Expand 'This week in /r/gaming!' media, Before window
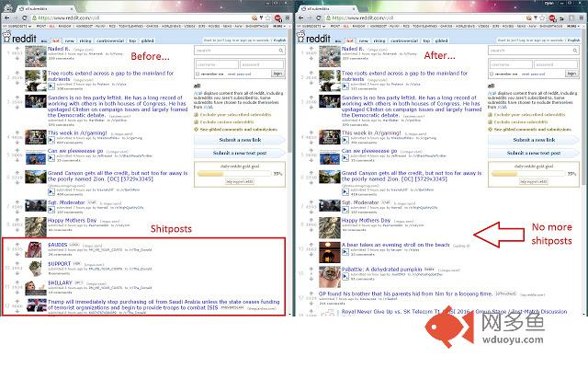The image size is (588, 368). (x=51, y=140)
